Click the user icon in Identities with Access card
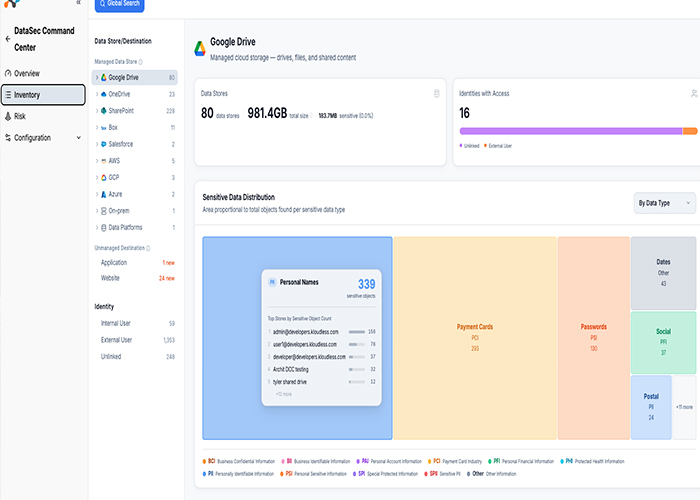This screenshot has height=500, width=700. pos(694,94)
